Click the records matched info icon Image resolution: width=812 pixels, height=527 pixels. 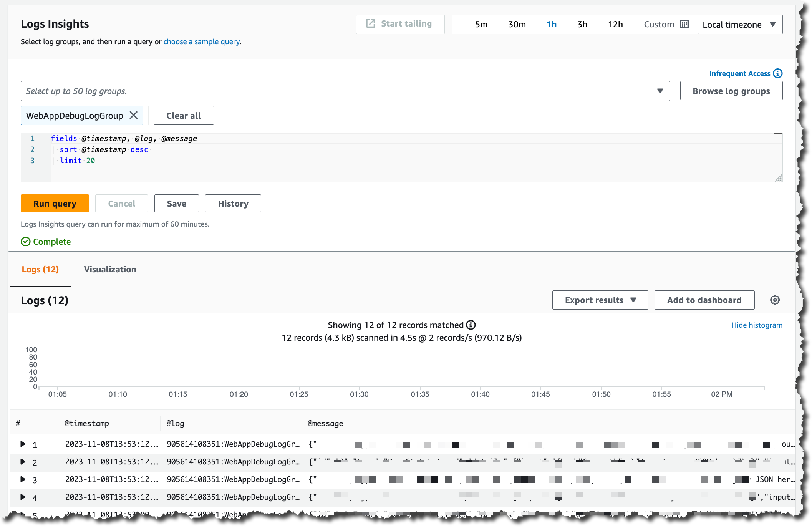click(x=471, y=325)
